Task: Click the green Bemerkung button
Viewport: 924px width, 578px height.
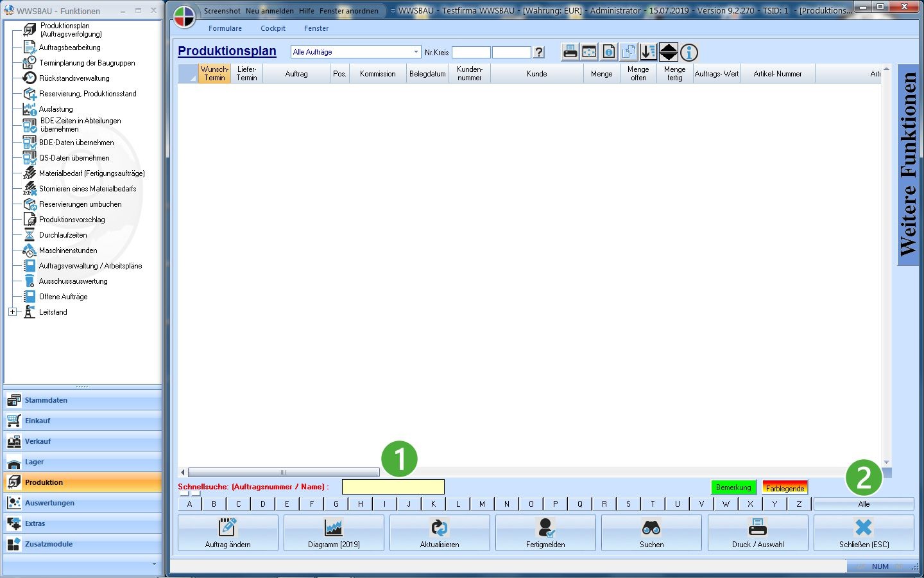Action: (x=733, y=487)
